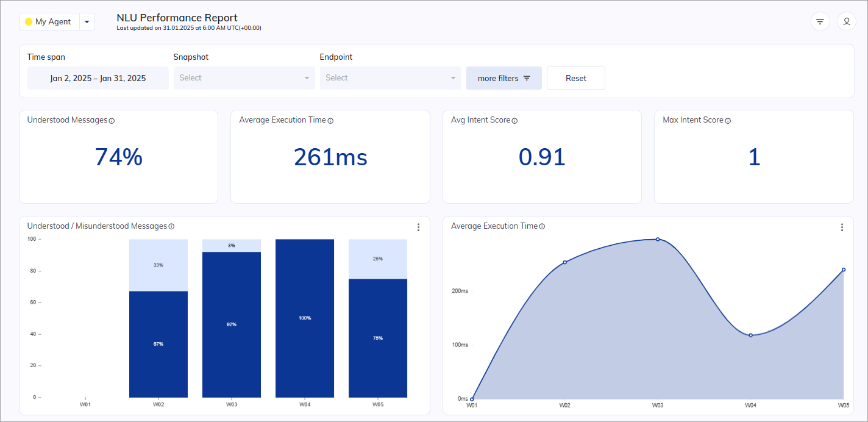Click info icon next to Max Intent Score

(728, 121)
